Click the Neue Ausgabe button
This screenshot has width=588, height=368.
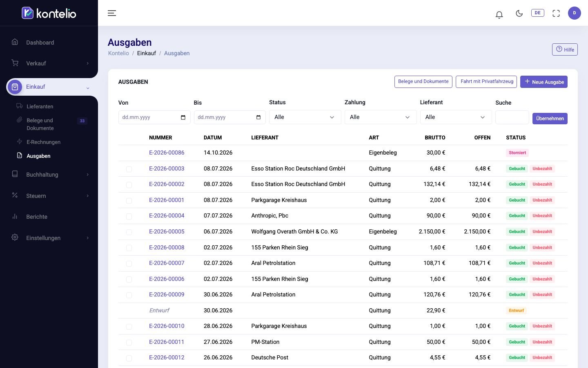[x=544, y=82]
